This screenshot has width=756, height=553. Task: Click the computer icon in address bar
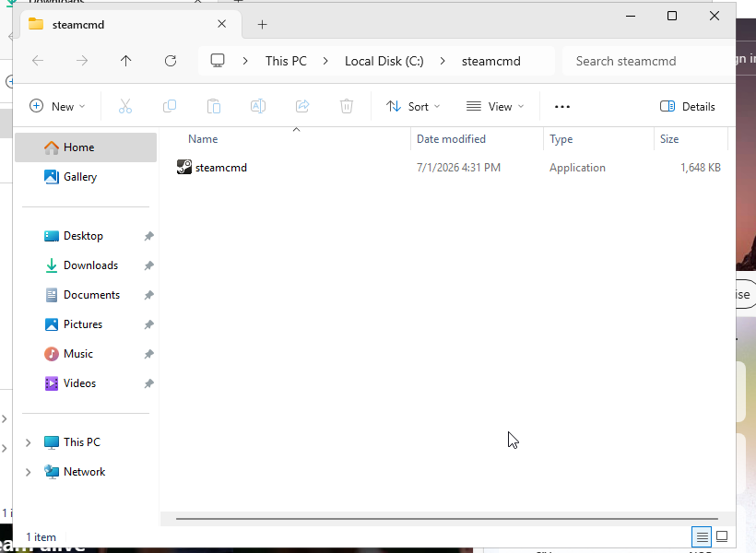pos(218,61)
